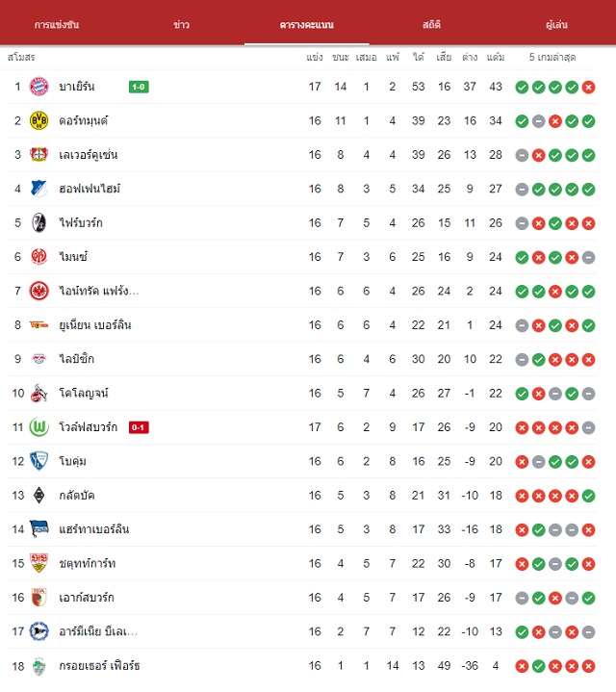Click the Borussia Dortmund BVB logo
Viewport: 616px width, 692px height.
[x=38, y=120]
